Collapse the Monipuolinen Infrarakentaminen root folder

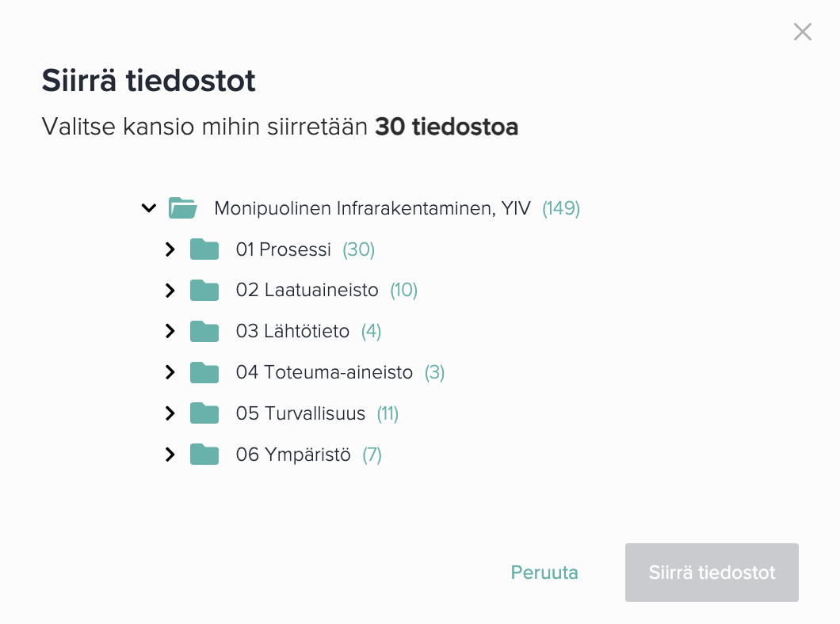tap(149, 207)
